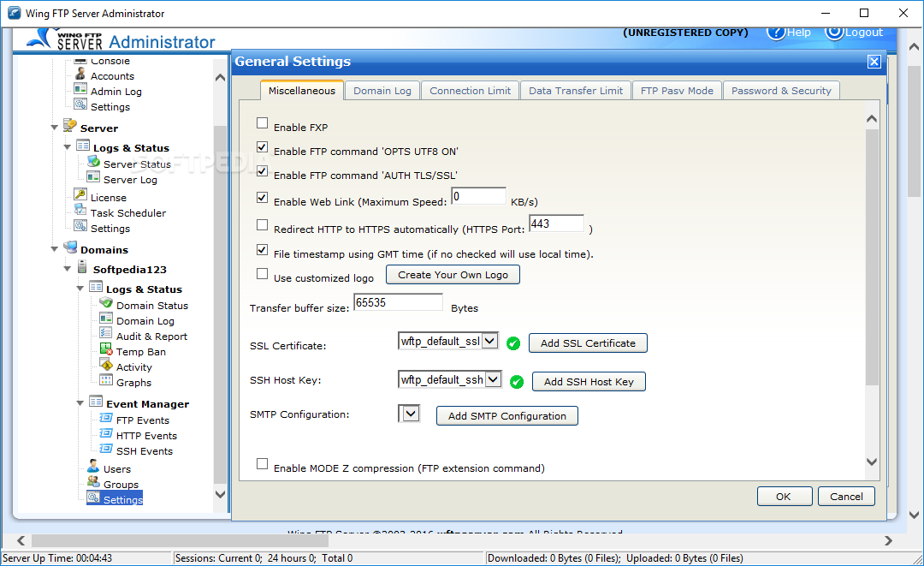Confirm settings with OK button

785,497
